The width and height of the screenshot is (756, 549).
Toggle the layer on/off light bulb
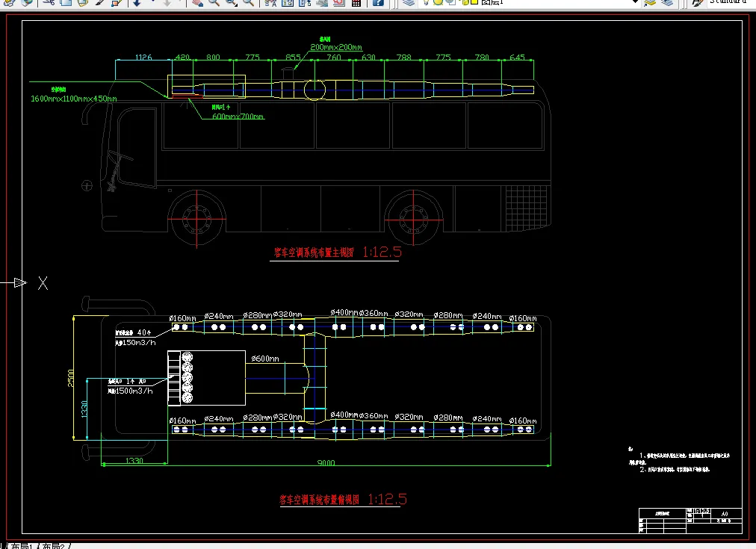(x=427, y=2)
